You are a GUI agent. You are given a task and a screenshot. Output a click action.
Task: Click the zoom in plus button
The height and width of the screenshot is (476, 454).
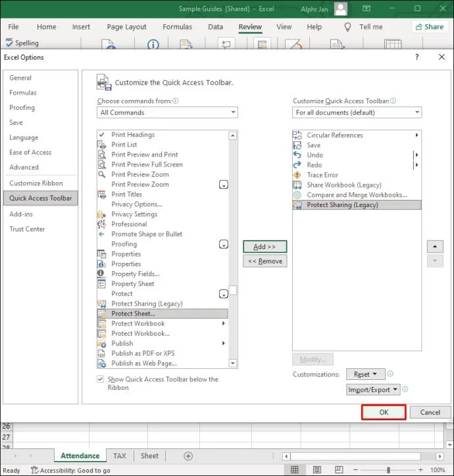[x=420, y=470]
